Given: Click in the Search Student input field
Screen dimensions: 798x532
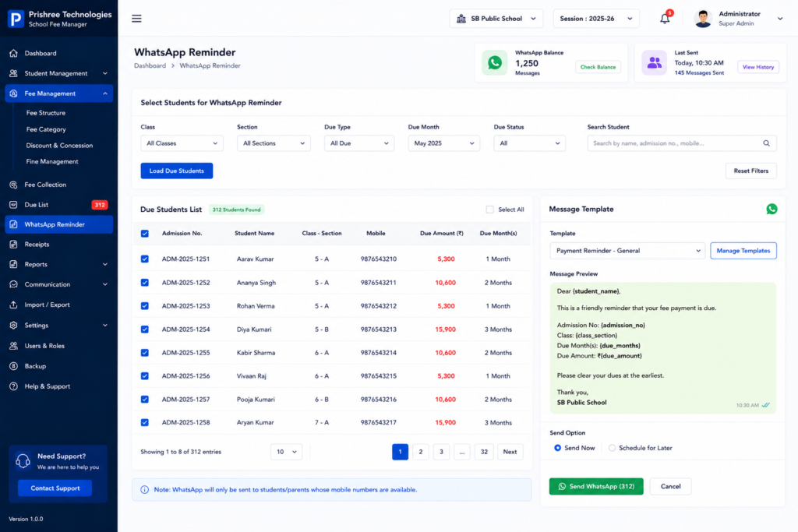Looking at the screenshot, I should point(682,143).
